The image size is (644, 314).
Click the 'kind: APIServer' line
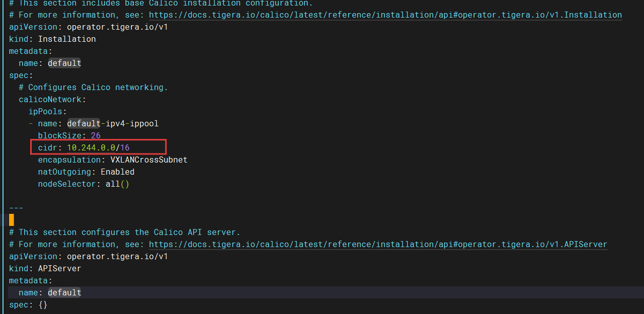click(45, 268)
